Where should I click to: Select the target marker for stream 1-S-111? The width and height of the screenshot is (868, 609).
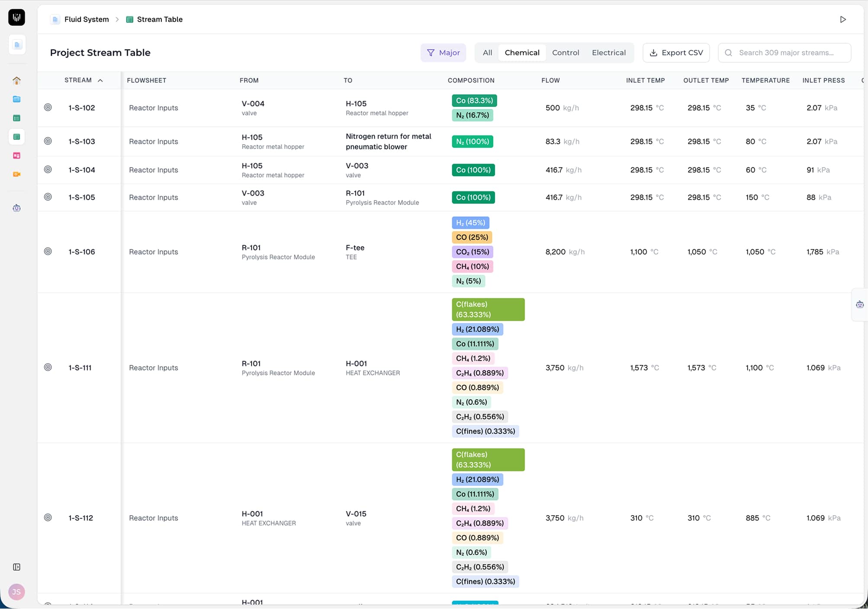pos(48,367)
